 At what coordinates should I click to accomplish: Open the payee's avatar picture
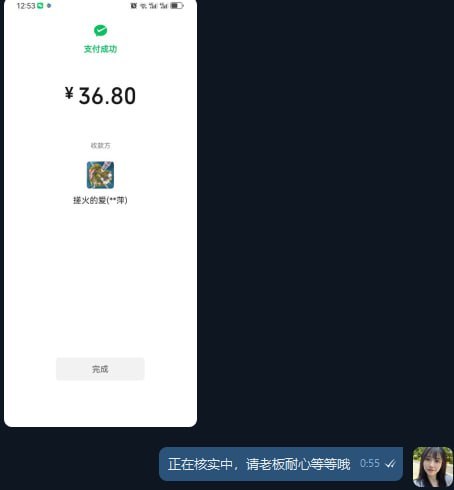click(x=100, y=175)
